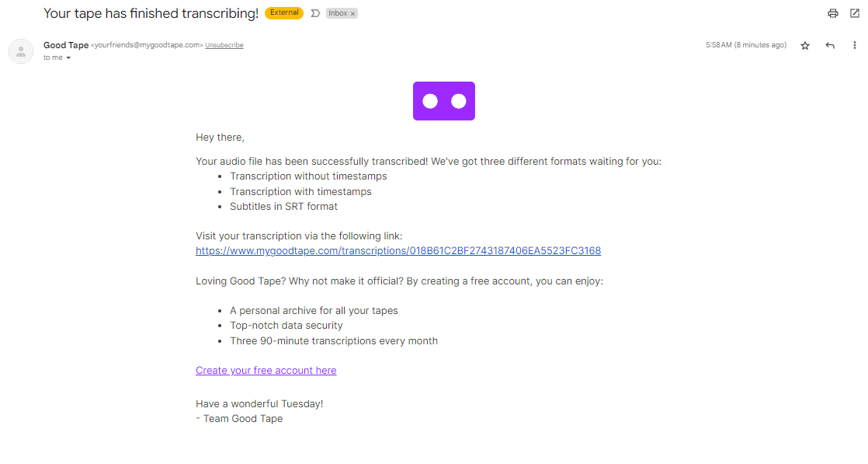The image size is (868, 464).
Task: Click the yourfriends@mygoodtape.com sender address
Action: click(148, 45)
